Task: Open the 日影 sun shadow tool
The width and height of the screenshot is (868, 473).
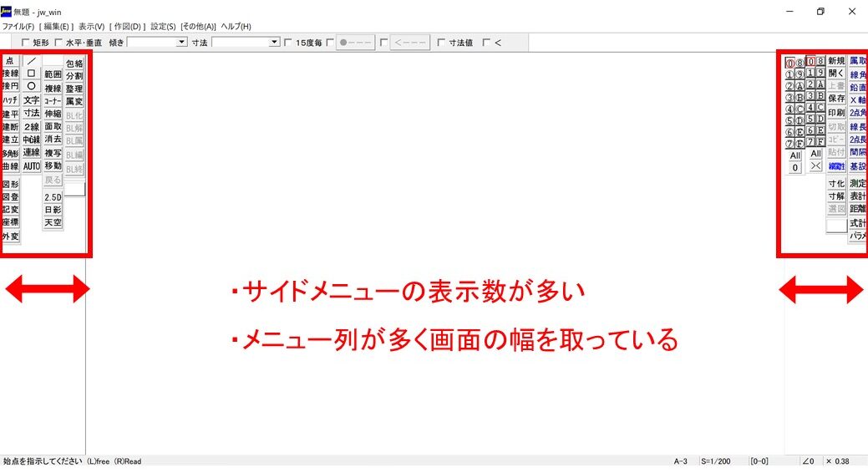Action: (53, 210)
